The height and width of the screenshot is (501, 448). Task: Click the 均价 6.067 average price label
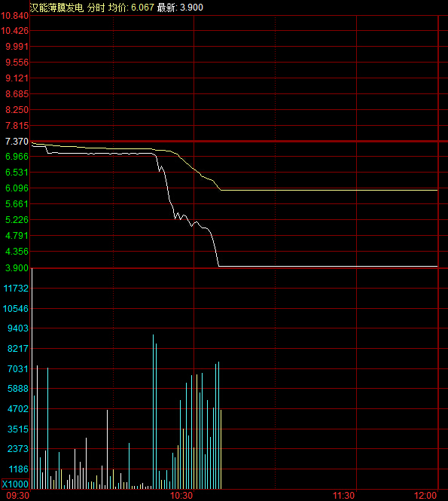pyautogui.click(x=131, y=8)
